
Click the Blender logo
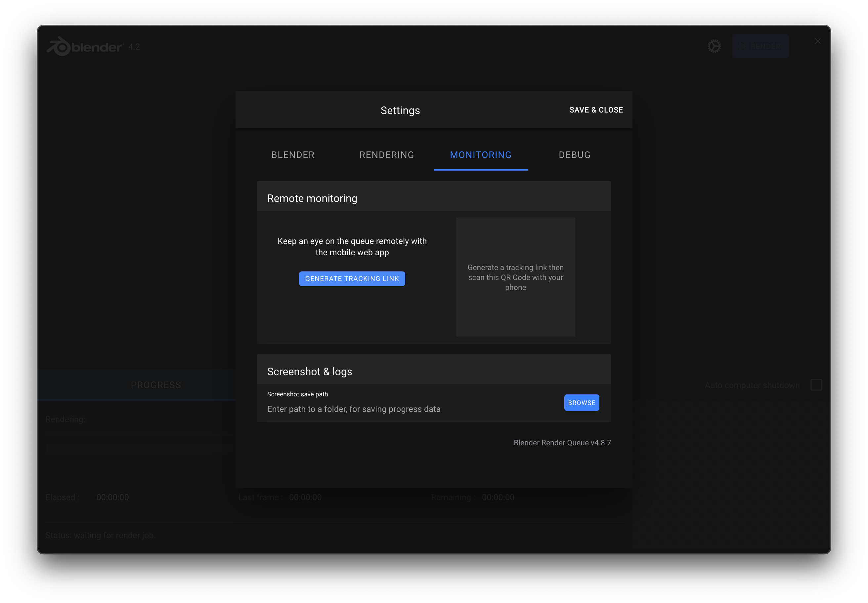(x=85, y=47)
